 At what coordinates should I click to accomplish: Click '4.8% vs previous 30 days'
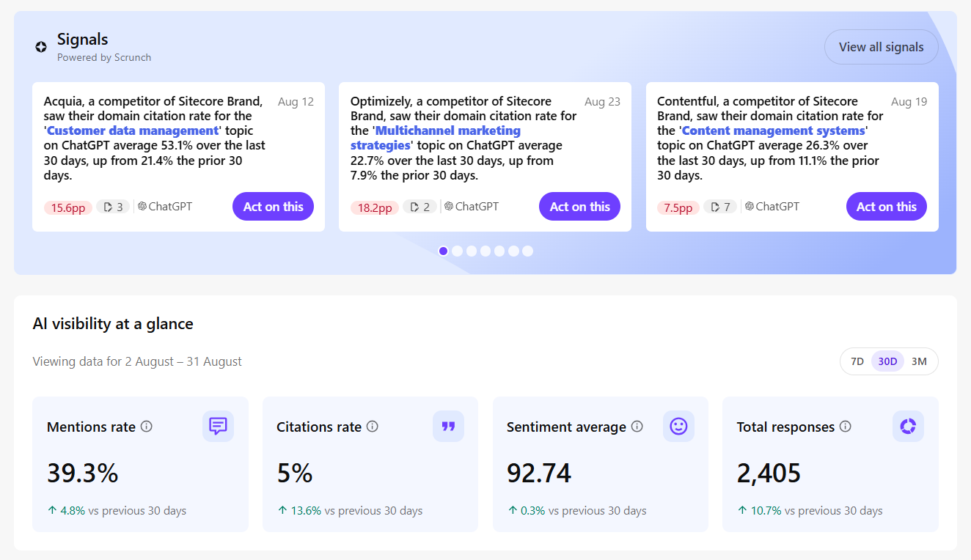(x=117, y=511)
